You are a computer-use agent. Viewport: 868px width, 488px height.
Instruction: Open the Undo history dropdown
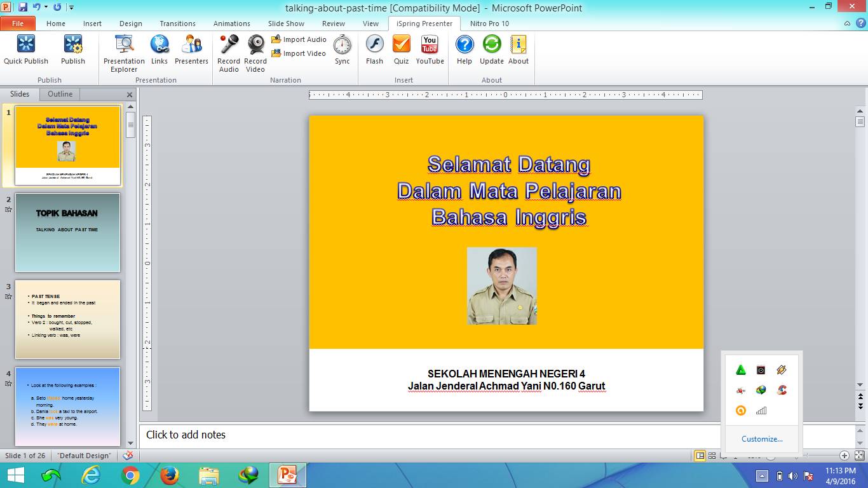click(x=46, y=6)
